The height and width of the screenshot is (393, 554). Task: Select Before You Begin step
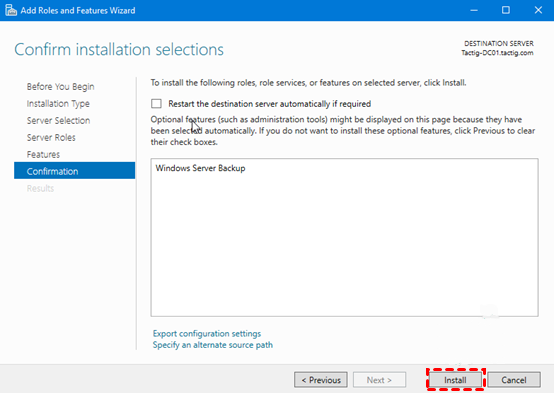click(x=60, y=87)
